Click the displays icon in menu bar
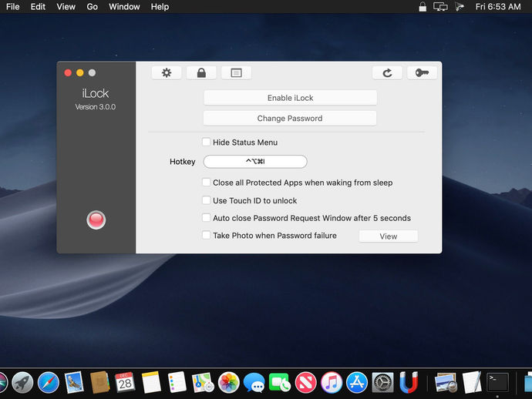This screenshot has height=399, width=532. tap(440, 7)
